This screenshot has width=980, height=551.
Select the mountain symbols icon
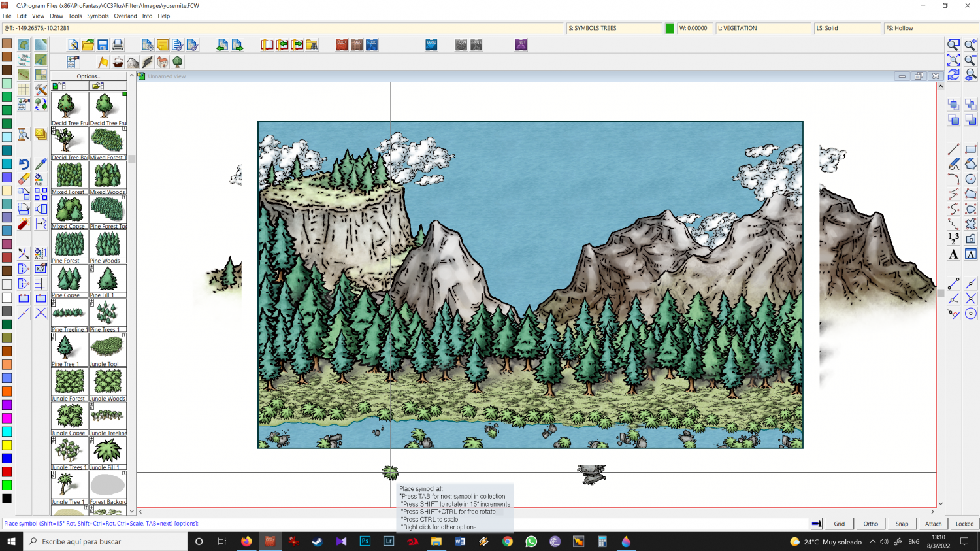tap(133, 62)
